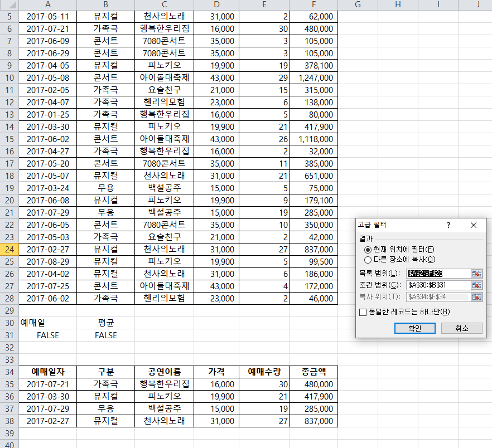
Task: Select column A header
Action: [x=48, y=4]
